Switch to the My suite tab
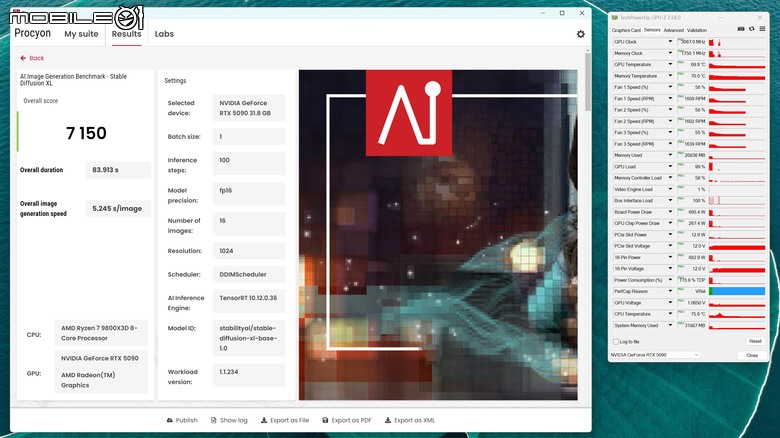 (81, 34)
